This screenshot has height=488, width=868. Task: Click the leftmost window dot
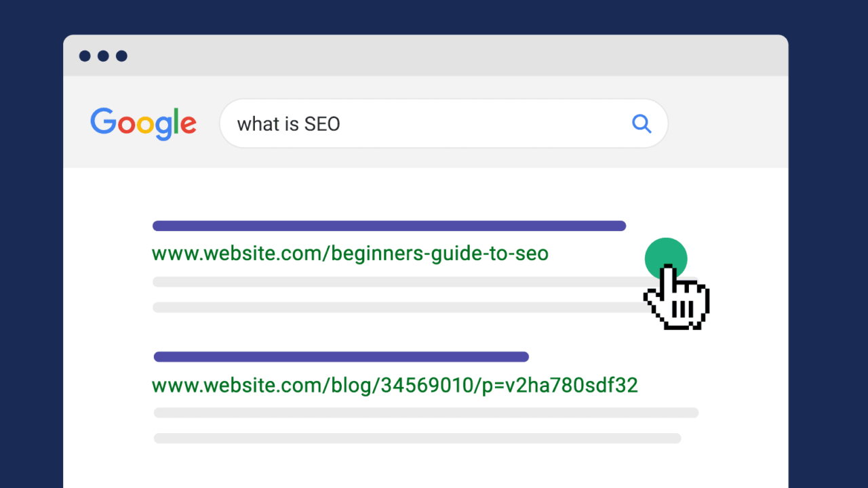85,56
